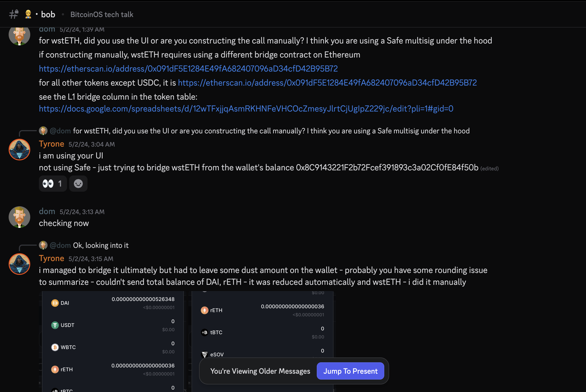Open the etherscan link after 'except USDC, it is'
Image resolution: width=586 pixels, height=392 pixels.
(x=327, y=83)
